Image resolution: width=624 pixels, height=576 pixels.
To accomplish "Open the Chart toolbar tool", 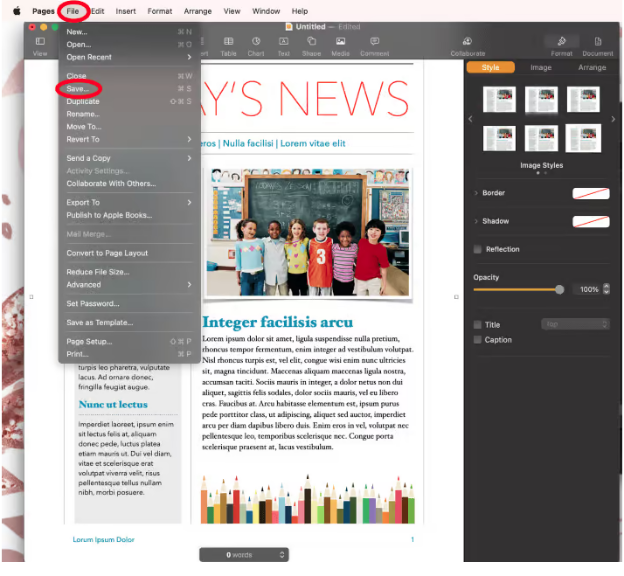I will click(x=256, y=45).
